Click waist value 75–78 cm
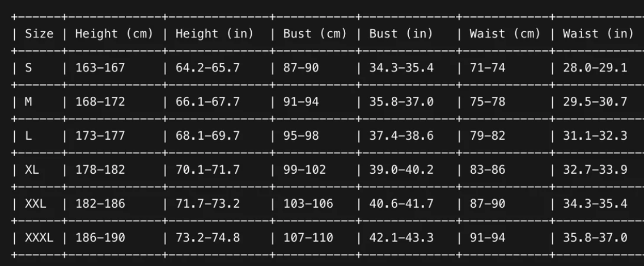This screenshot has width=644, height=266. tap(488, 102)
